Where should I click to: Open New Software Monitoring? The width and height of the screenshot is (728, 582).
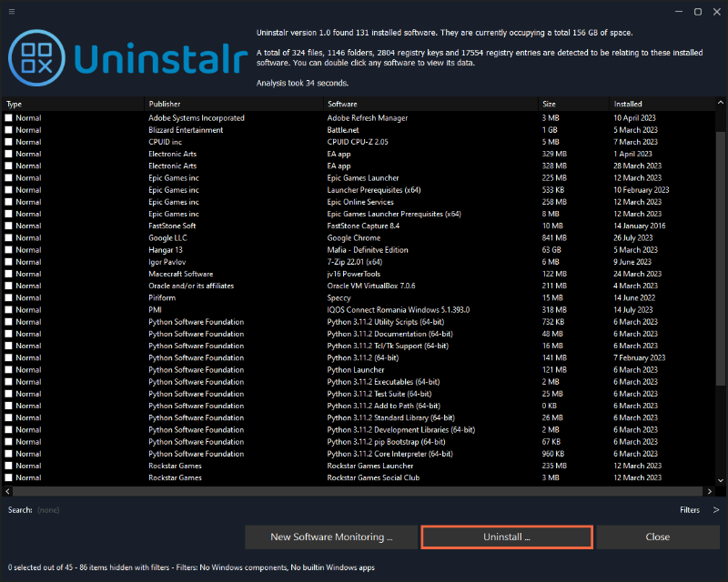point(330,537)
